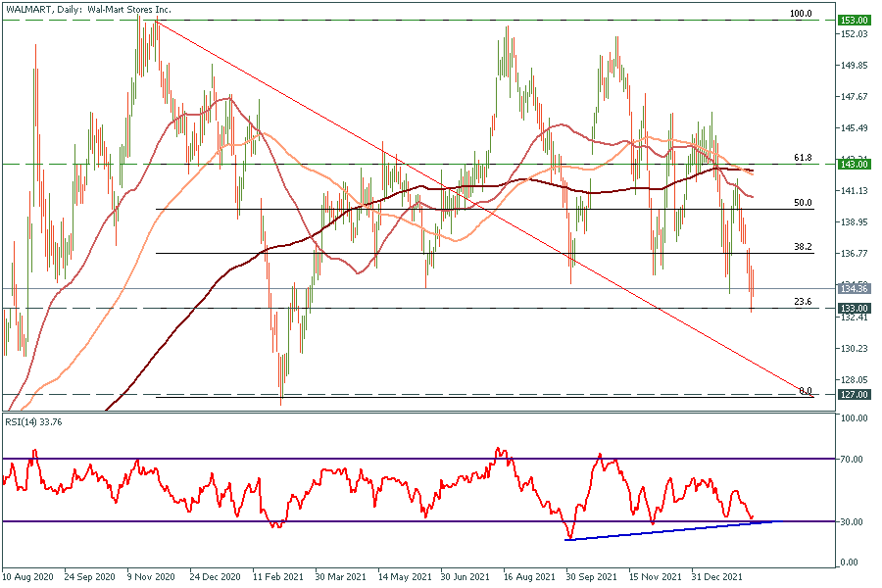Image resolution: width=882 pixels, height=588 pixels.
Task: Select the blue RSI divergence trendline
Action: (x=666, y=530)
